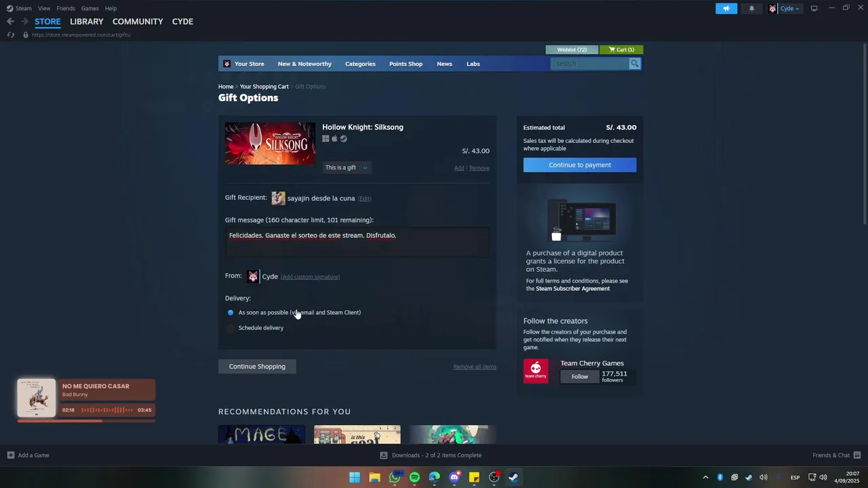The height and width of the screenshot is (488, 868).
Task: Open the Steam menu
Action: 24,8
